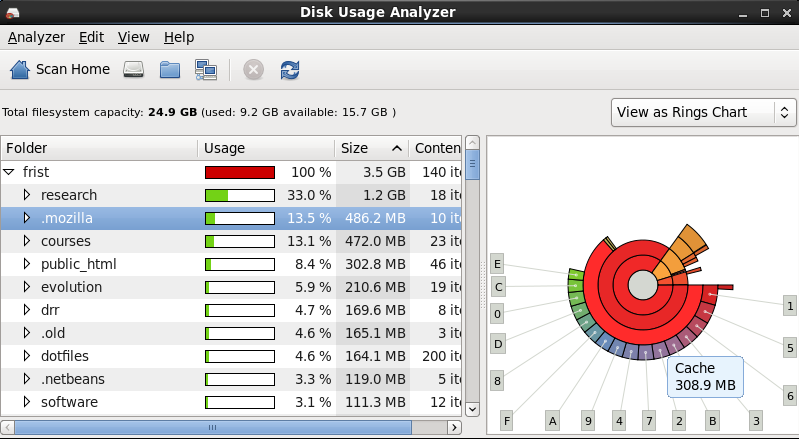Screen dimensions: 799x439
Task: Click the Scan Home toolbar button
Action: click(60, 69)
